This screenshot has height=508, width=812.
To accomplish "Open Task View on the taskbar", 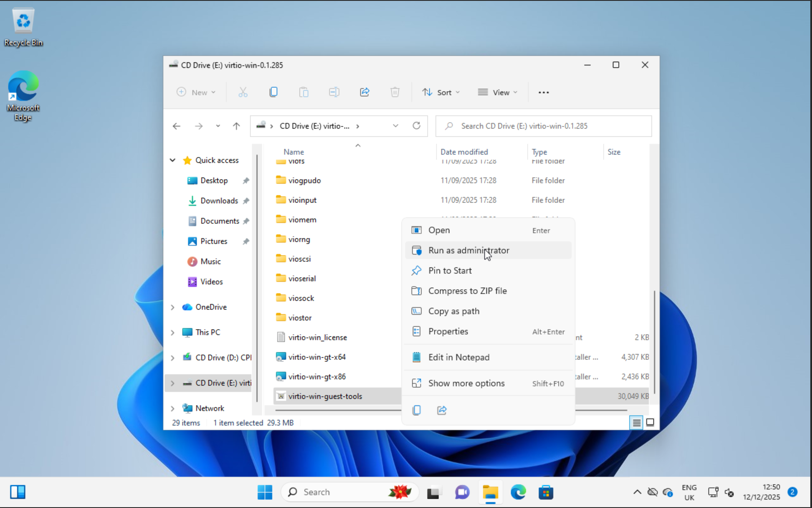I will point(434,492).
